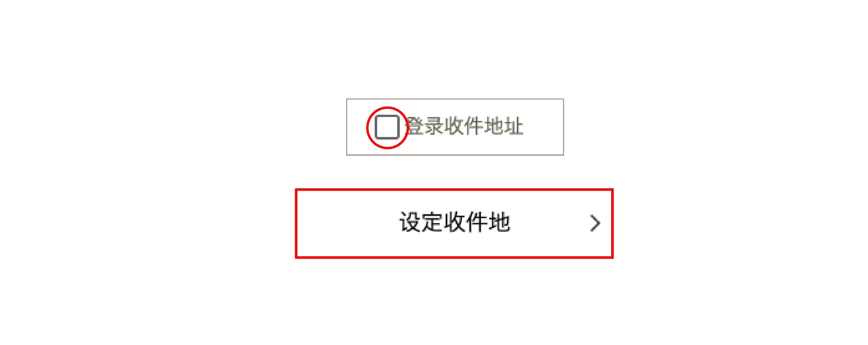This screenshot has width=868, height=345.
Task: Expand 设定收件地 using the > chevron
Action: (x=595, y=223)
